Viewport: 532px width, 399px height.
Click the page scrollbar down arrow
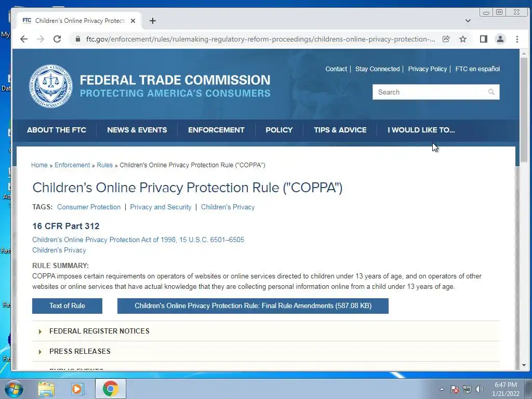(x=524, y=365)
